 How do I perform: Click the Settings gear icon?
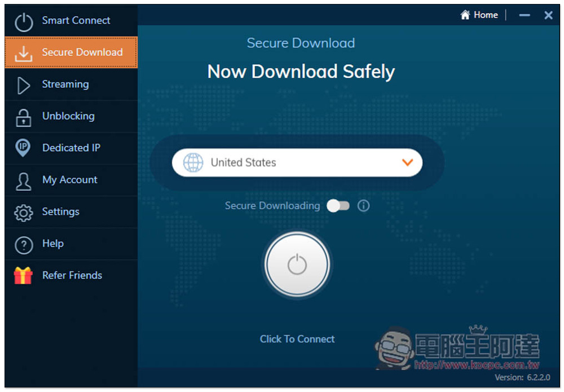[24, 213]
